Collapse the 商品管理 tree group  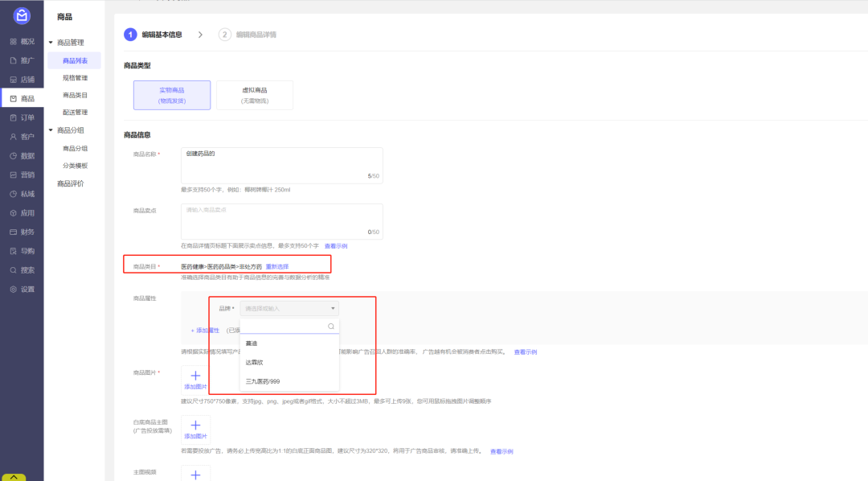click(x=51, y=43)
